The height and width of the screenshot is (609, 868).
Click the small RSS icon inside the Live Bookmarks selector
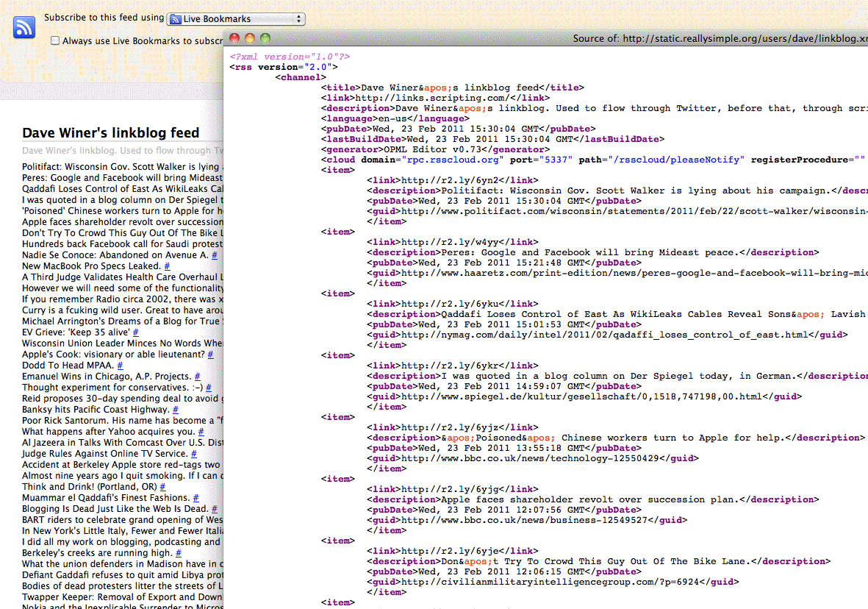[x=175, y=19]
